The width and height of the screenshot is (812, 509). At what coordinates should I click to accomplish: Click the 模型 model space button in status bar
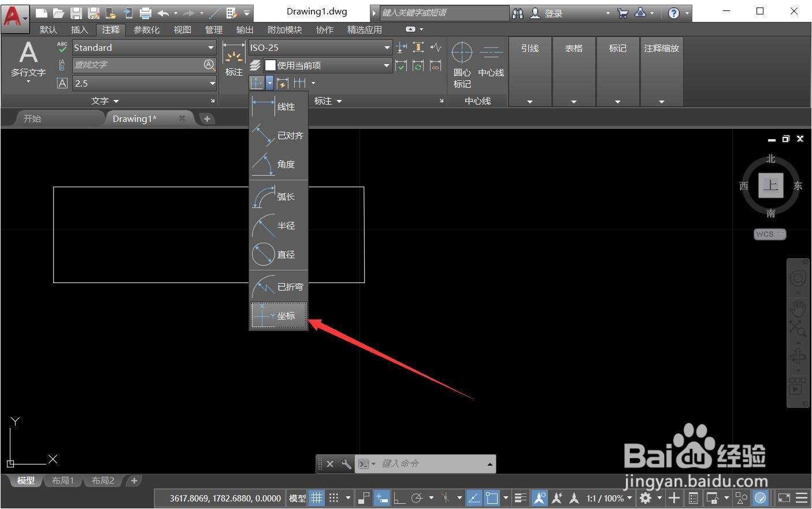click(298, 498)
